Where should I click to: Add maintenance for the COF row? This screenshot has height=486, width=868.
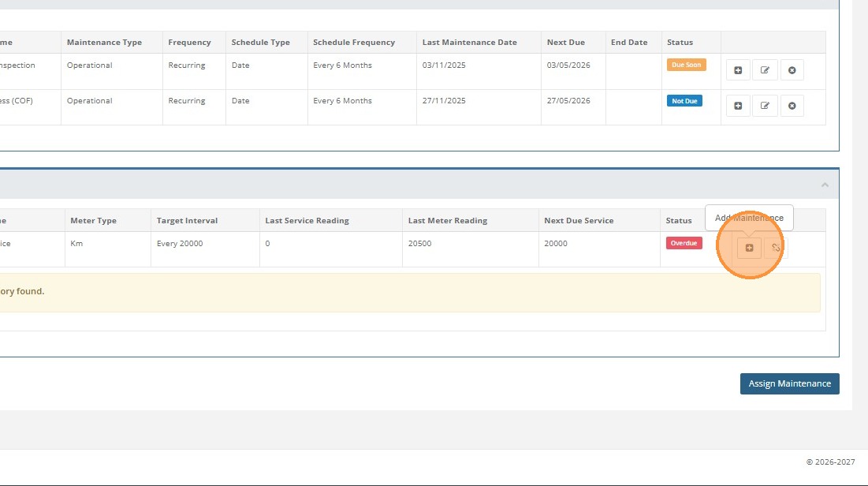(x=738, y=106)
